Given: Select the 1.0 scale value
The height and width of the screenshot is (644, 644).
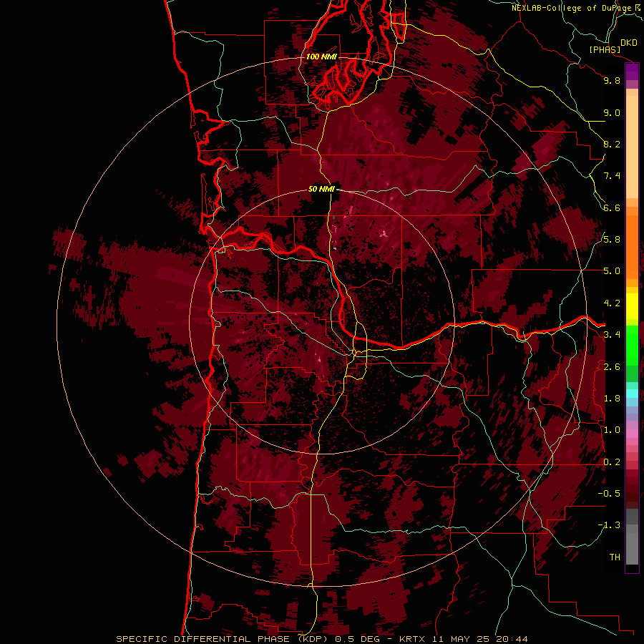Looking at the screenshot, I should [612, 430].
